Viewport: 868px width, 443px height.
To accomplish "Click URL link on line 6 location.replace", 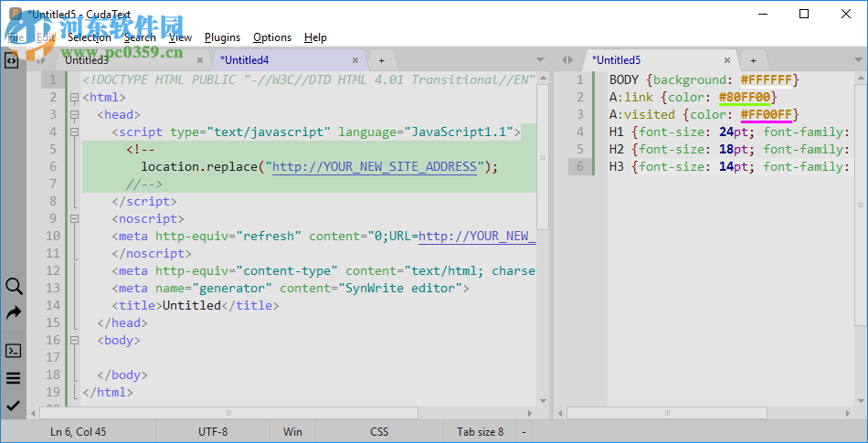I will (x=375, y=167).
